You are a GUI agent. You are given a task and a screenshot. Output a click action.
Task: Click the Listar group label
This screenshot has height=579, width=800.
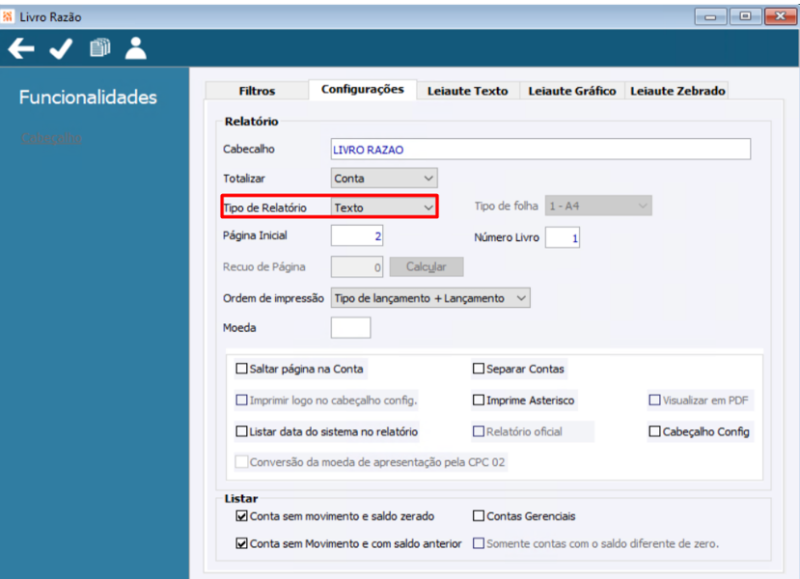pos(241,498)
